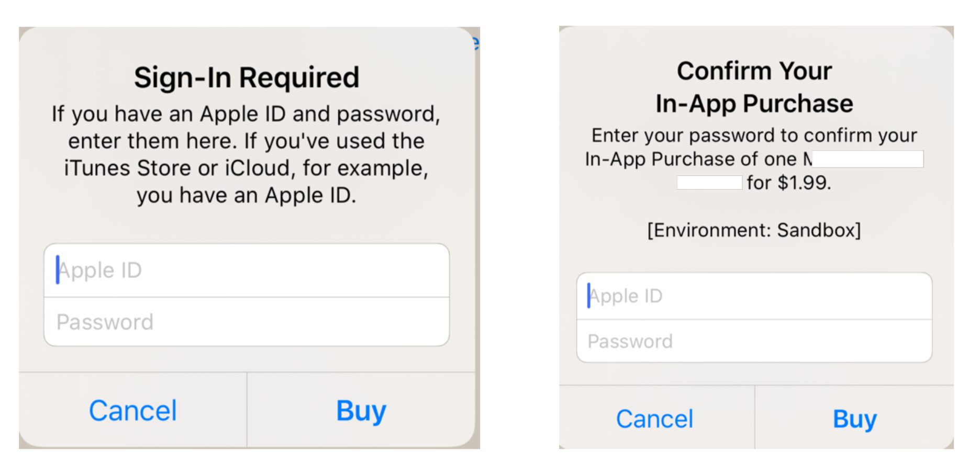Click Cancel on the Sign-In Required dialog
The height and width of the screenshot is (474, 980).
pyautogui.click(x=133, y=411)
